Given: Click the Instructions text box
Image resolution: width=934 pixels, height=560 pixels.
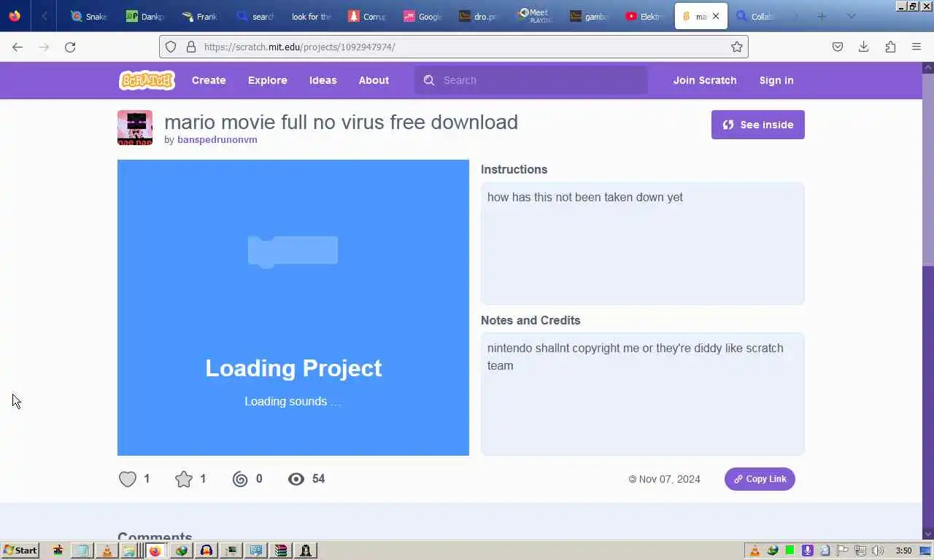Looking at the screenshot, I should pyautogui.click(x=643, y=244).
